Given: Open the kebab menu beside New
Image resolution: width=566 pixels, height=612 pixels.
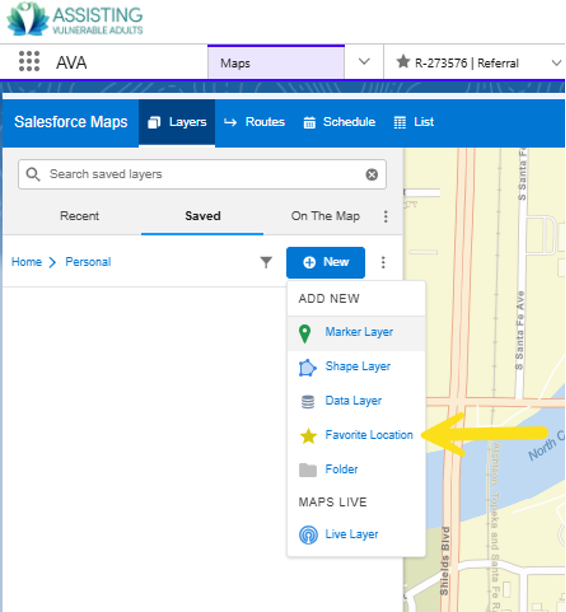Looking at the screenshot, I should click(383, 262).
